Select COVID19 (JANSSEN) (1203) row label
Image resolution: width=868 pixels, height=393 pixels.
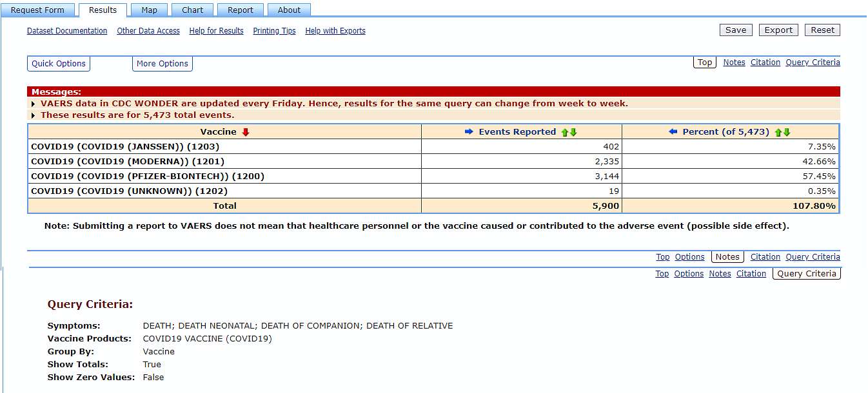pos(125,147)
